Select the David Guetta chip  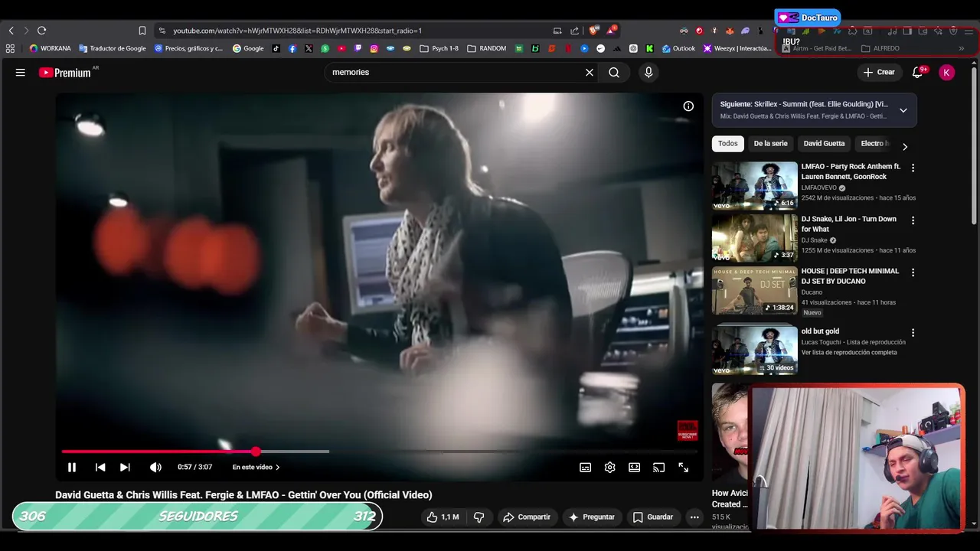824,144
